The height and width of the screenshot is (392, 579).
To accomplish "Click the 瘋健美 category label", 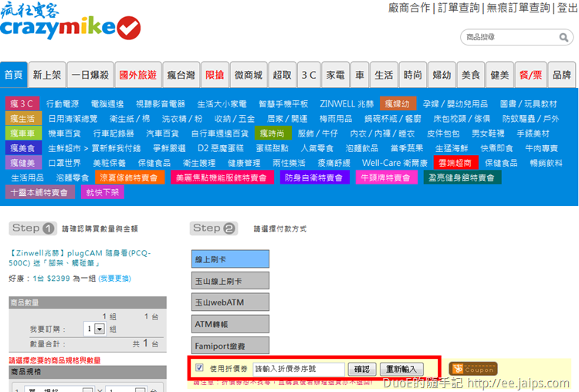I will (x=23, y=163).
